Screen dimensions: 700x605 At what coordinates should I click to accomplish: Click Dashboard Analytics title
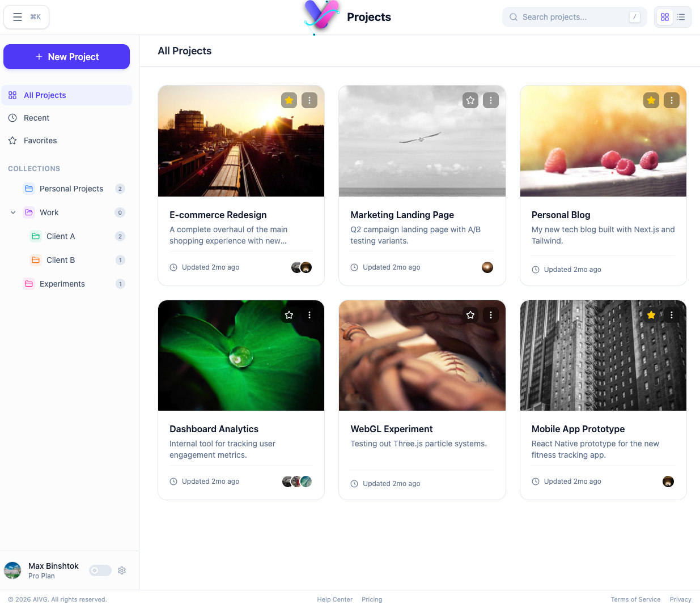214,429
